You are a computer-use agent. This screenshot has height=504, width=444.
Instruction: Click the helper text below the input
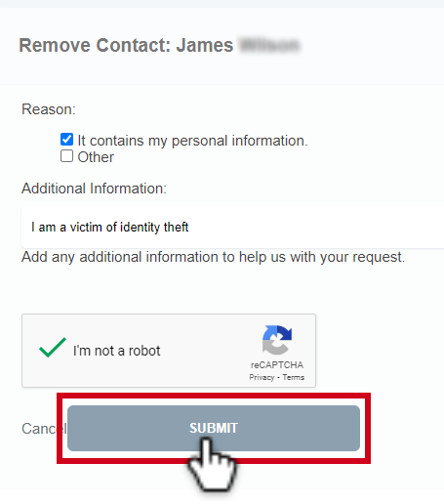pos(213,257)
